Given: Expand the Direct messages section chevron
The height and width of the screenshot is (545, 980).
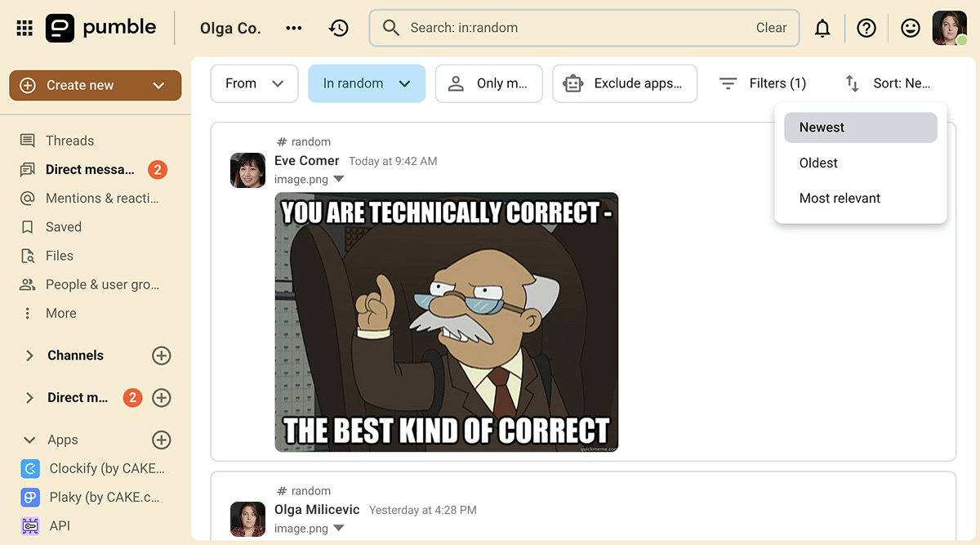Looking at the screenshot, I should pos(29,398).
